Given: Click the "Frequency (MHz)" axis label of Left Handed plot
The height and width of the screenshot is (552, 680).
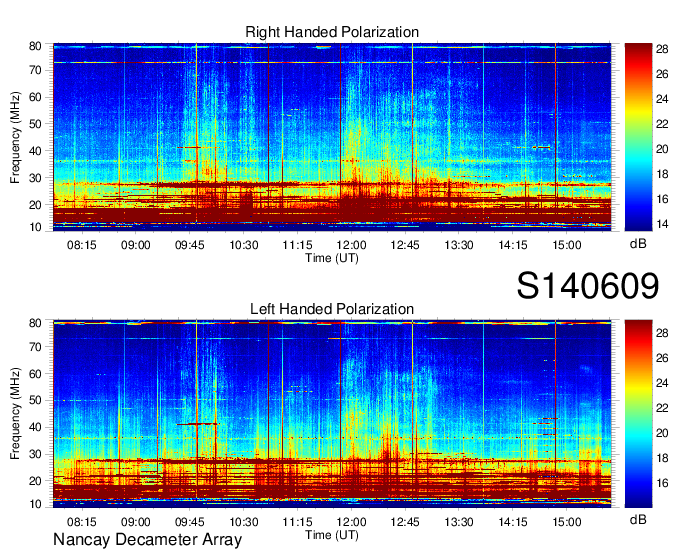Looking at the screenshot, I should [x=15, y=414].
